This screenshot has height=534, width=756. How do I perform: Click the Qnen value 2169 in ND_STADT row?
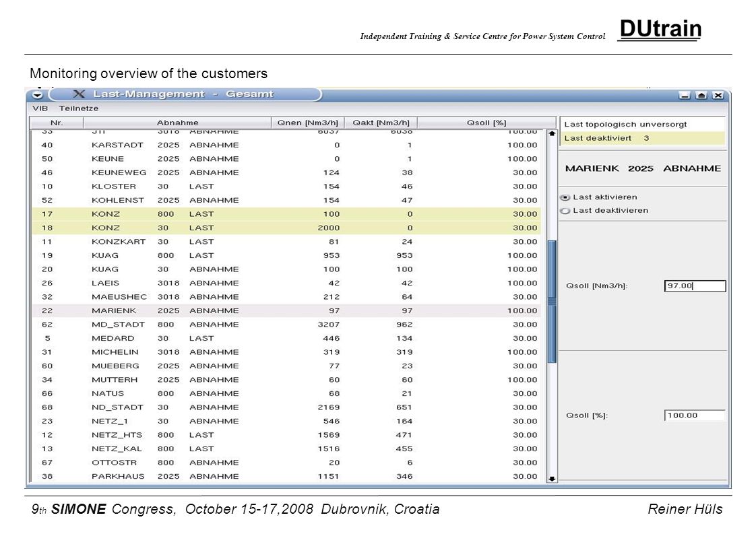tap(329, 407)
